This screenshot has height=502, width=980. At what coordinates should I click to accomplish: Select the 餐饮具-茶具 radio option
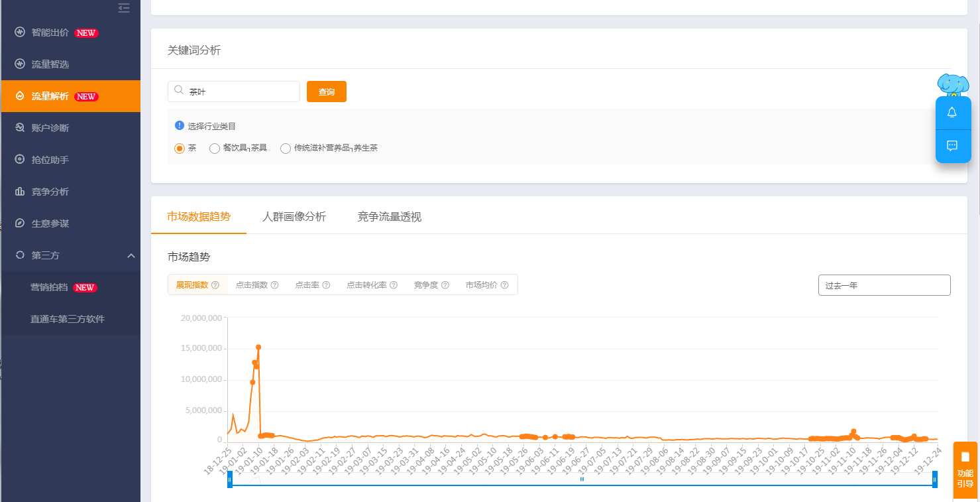click(x=215, y=149)
